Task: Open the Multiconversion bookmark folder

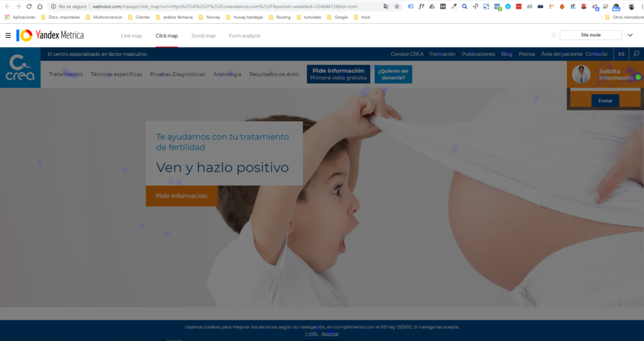Action: pyautogui.click(x=104, y=17)
